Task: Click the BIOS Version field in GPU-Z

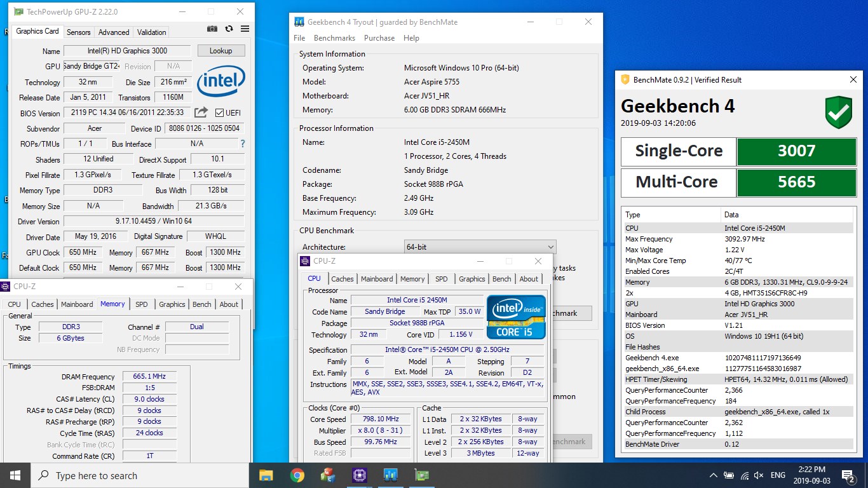Action: (127, 112)
